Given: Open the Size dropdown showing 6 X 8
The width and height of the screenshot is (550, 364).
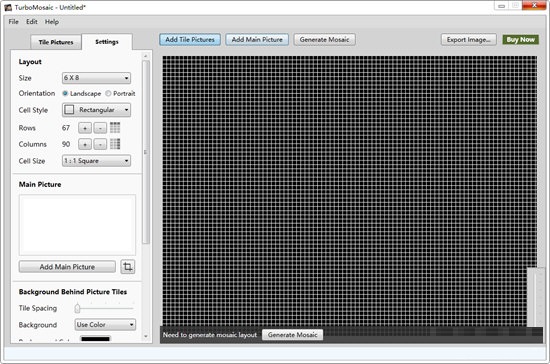Looking at the screenshot, I should click(x=96, y=78).
